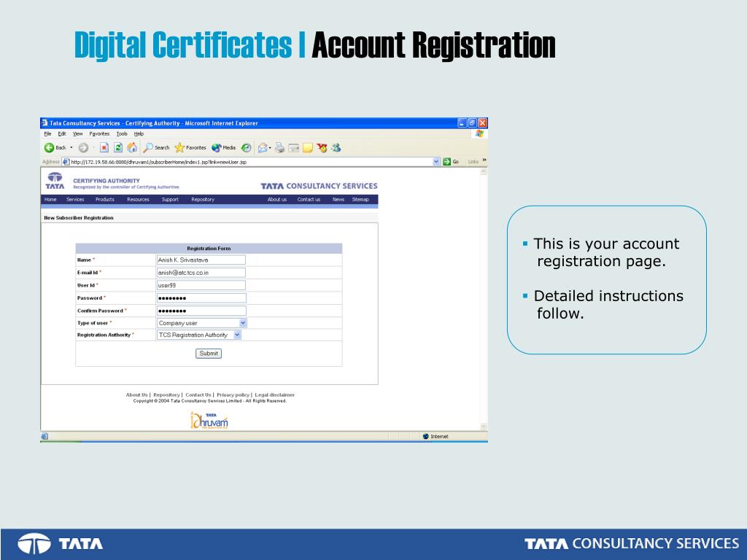Click the URL address bar field
Image resolution: width=747 pixels, height=560 pixels.
pos(251,162)
